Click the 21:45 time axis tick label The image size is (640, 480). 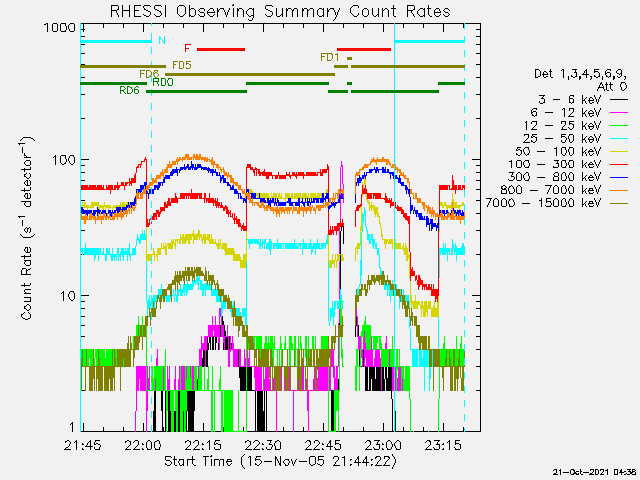(x=83, y=445)
